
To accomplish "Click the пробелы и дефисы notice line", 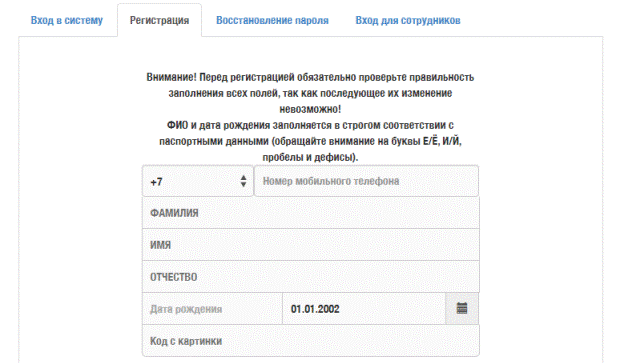I will coord(310,157).
